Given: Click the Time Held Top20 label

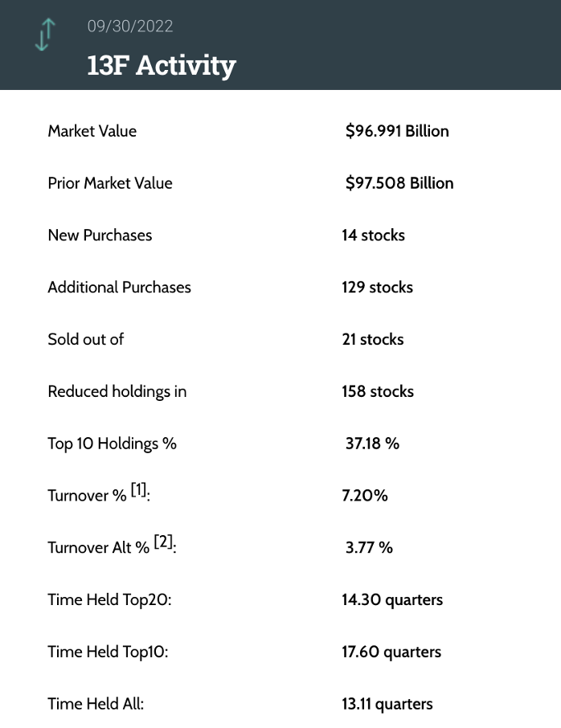Looking at the screenshot, I should (109, 599).
